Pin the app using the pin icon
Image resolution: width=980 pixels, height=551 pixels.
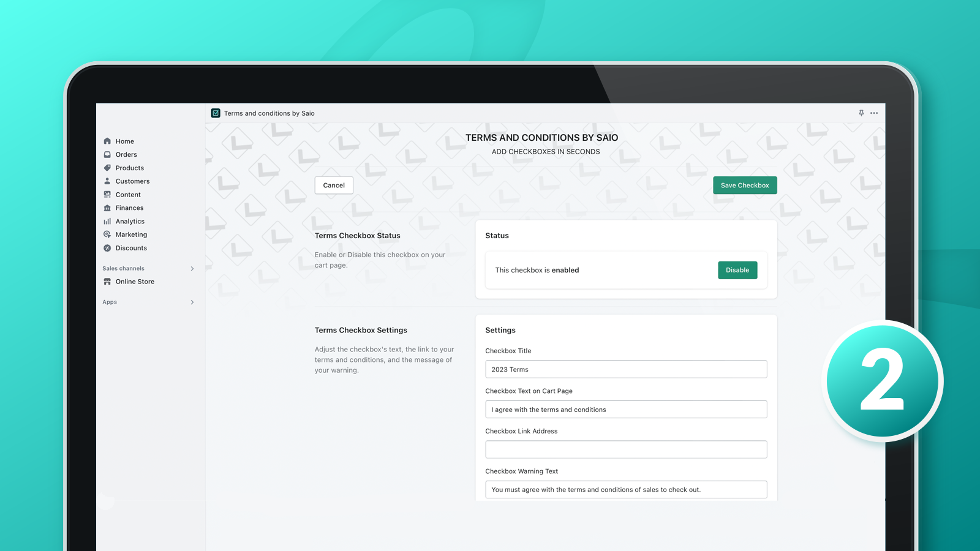tap(861, 113)
